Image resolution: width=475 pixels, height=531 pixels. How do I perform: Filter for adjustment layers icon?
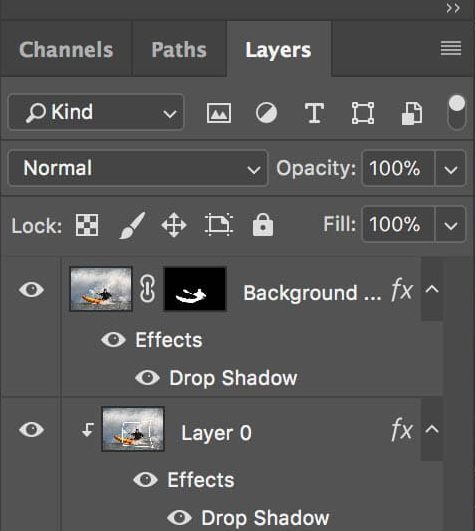click(x=266, y=113)
